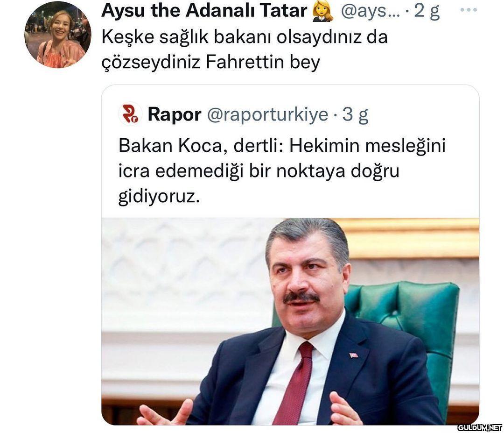Click the 3 g quoted tweet timestamp
Viewport: 504px width, 433px height.
pyautogui.click(x=355, y=114)
